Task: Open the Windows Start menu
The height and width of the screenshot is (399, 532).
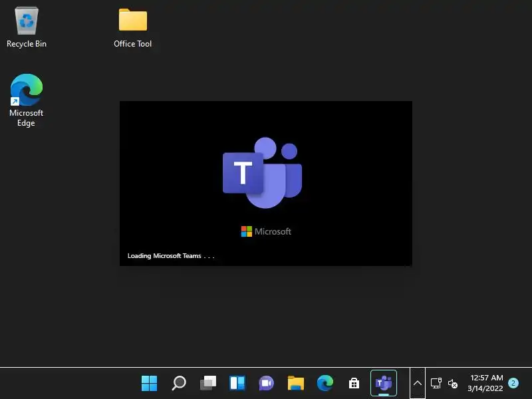Action: point(149,384)
